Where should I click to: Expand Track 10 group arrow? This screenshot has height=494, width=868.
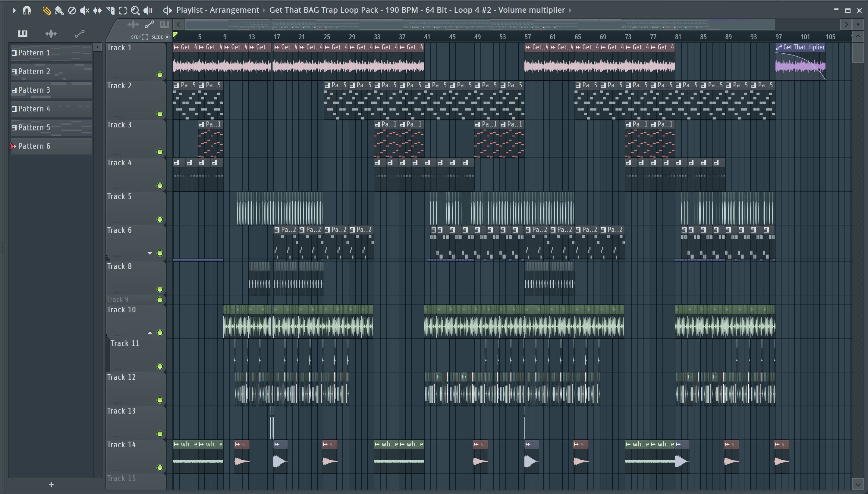point(150,333)
